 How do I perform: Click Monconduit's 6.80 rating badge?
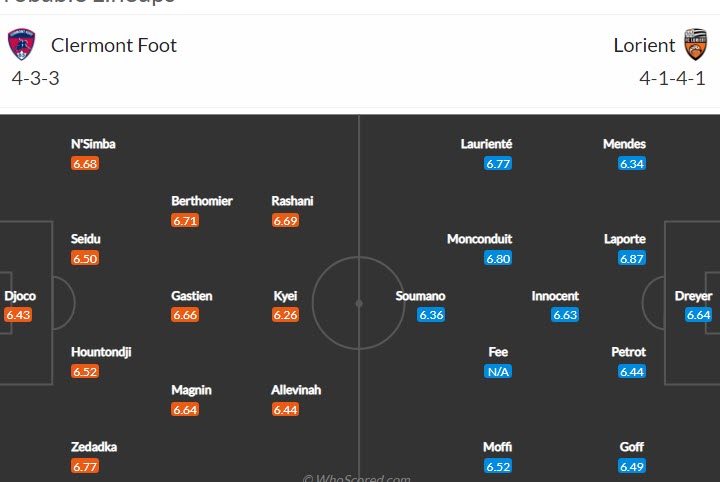point(498,258)
